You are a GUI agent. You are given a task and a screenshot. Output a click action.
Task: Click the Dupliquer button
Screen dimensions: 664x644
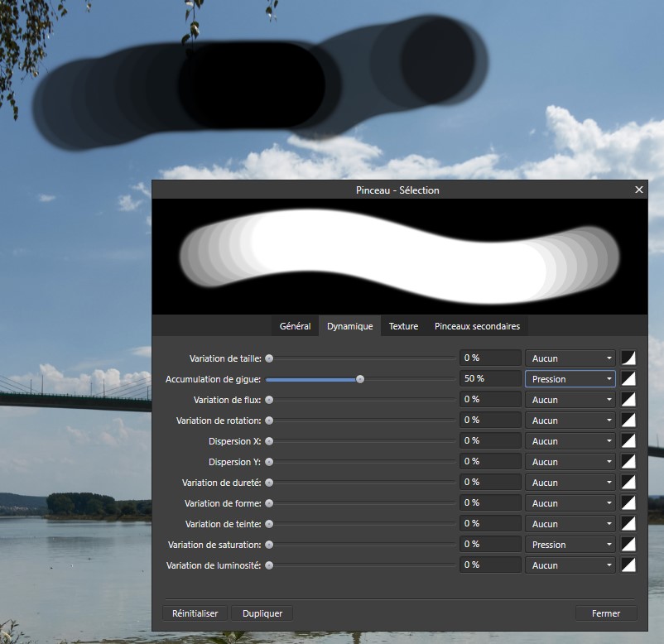pyautogui.click(x=262, y=613)
